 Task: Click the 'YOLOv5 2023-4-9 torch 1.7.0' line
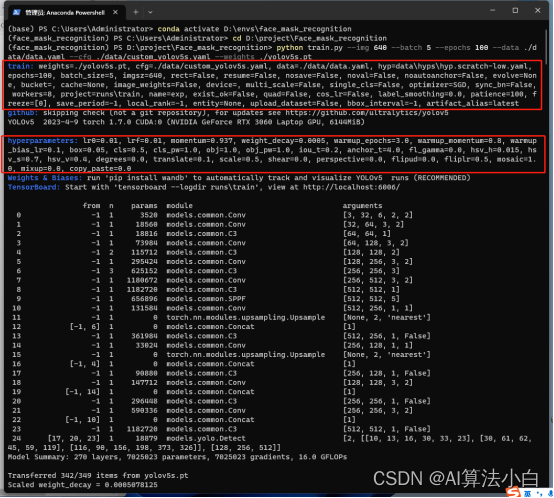pyautogui.click(x=186, y=122)
